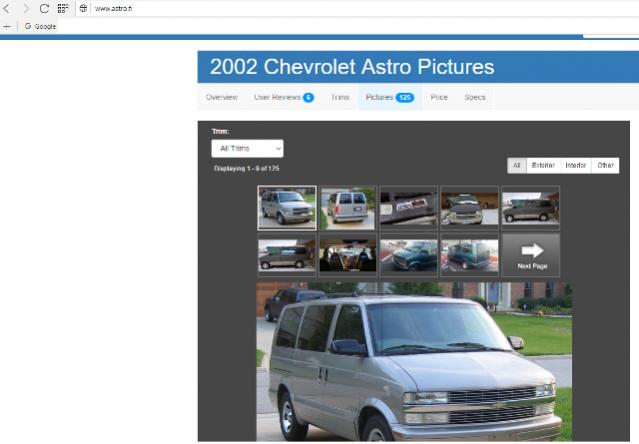
Task: Open the Specs tab
Action: pyautogui.click(x=475, y=97)
